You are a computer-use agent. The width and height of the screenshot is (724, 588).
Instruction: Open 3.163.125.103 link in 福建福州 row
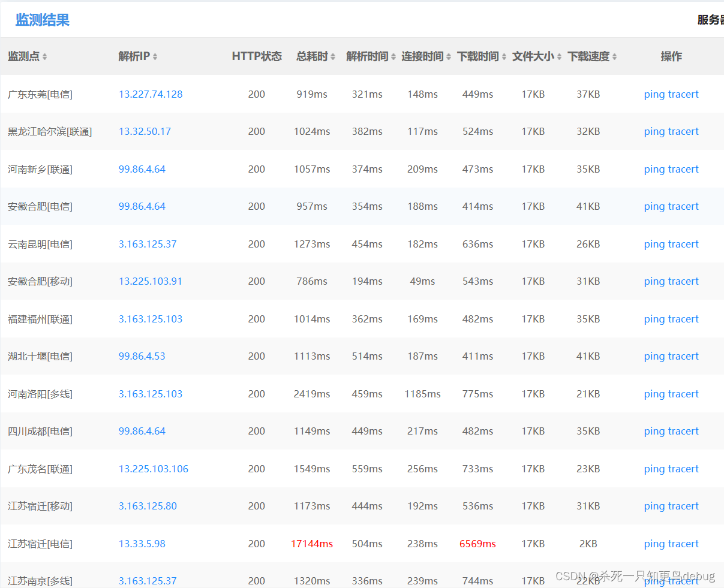151,319
